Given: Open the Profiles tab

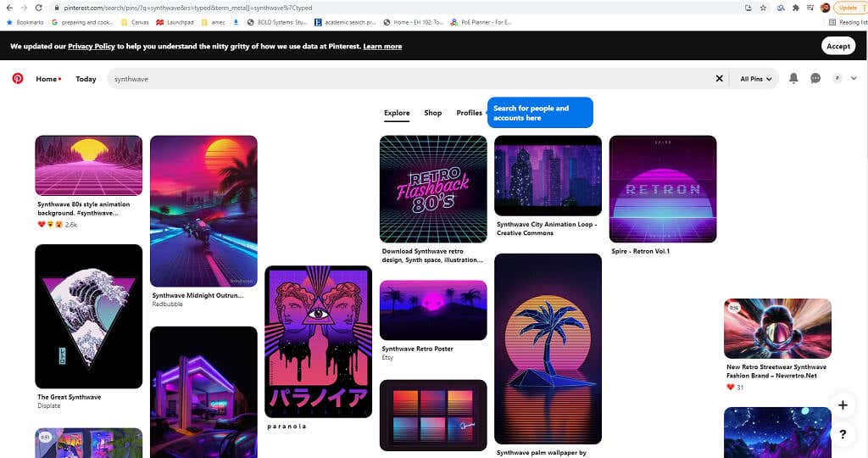Looking at the screenshot, I should coord(469,113).
